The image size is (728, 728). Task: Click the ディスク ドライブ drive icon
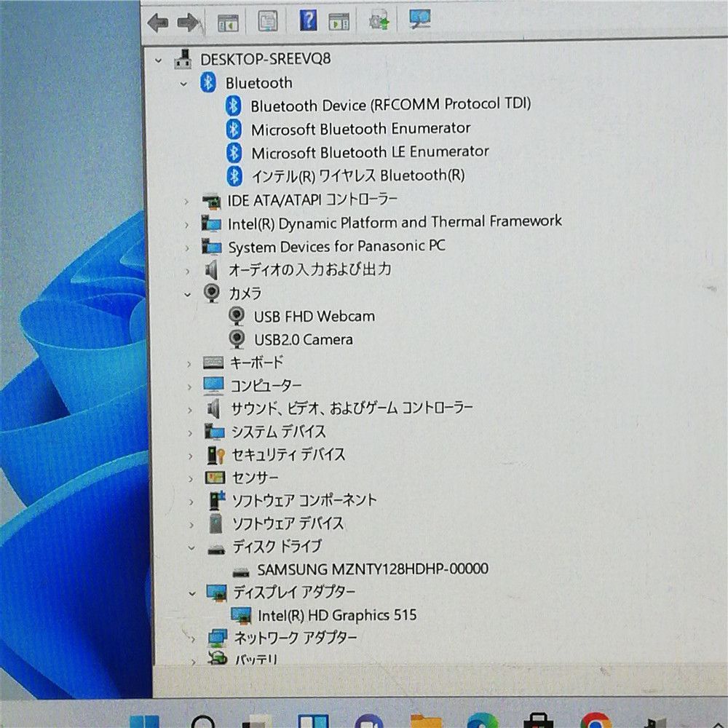pyautogui.click(x=216, y=550)
